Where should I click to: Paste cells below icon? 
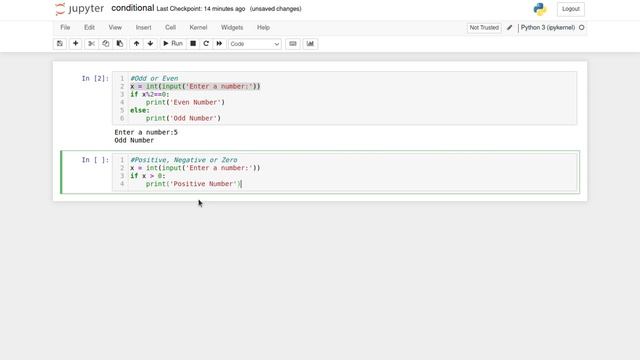pyautogui.click(x=120, y=44)
